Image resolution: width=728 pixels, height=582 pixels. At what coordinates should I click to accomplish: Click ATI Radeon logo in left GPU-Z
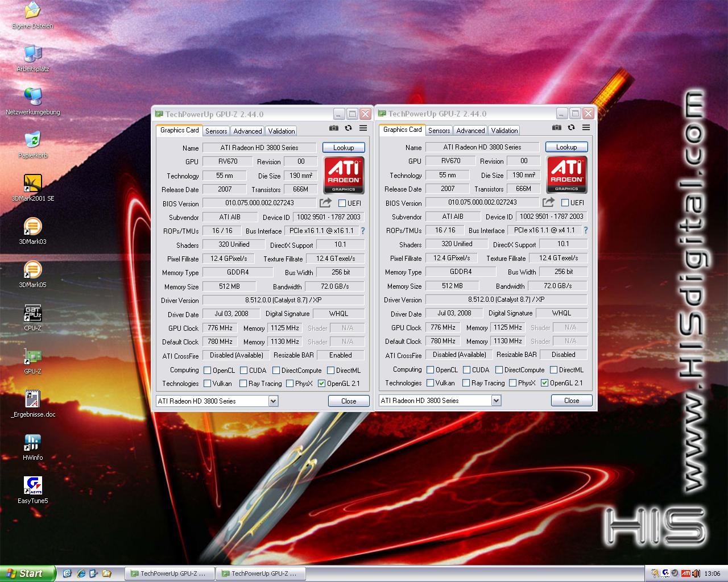pyautogui.click(x=344, y=176)
